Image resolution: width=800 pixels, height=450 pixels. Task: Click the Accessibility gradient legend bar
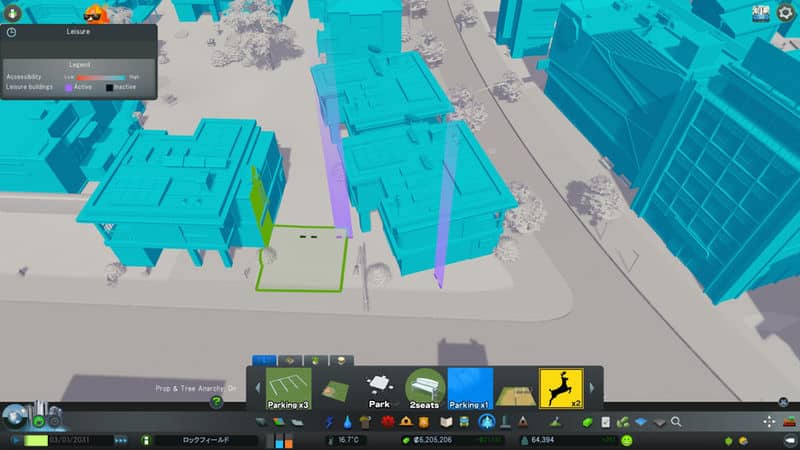point(100,77)
